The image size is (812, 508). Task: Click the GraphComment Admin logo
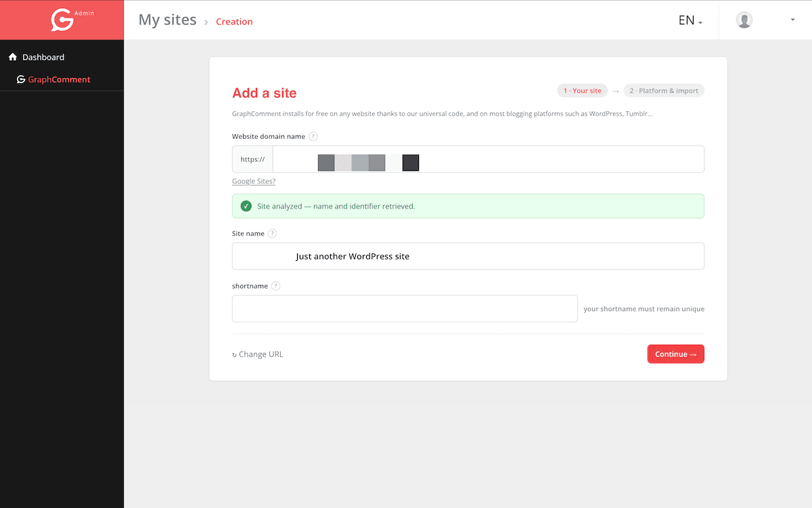point(71,20)
